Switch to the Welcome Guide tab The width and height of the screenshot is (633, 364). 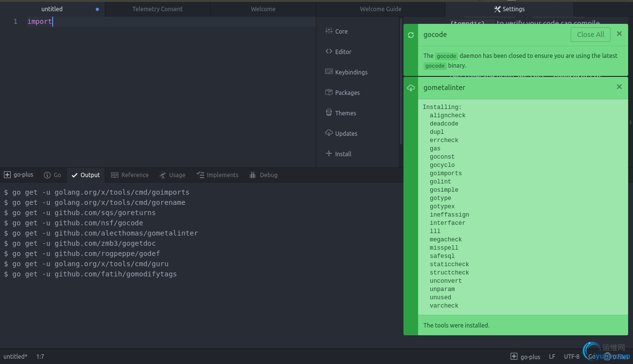381,9
